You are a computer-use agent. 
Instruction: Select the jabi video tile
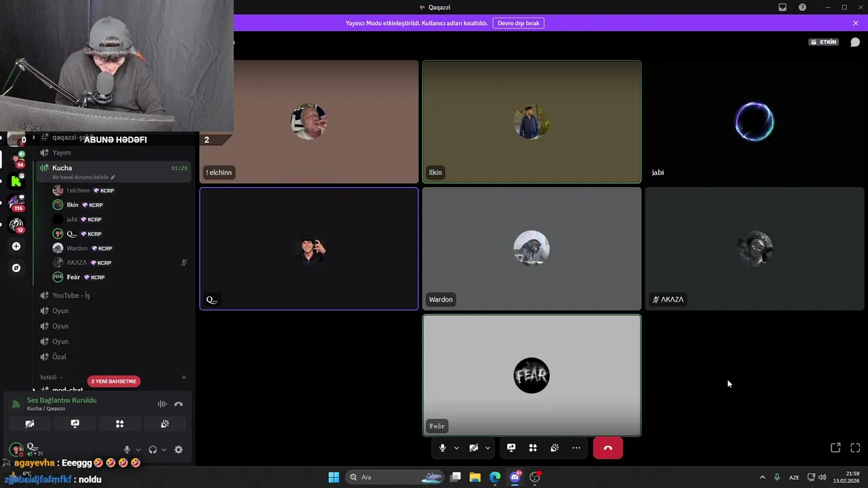coord(755,122)
